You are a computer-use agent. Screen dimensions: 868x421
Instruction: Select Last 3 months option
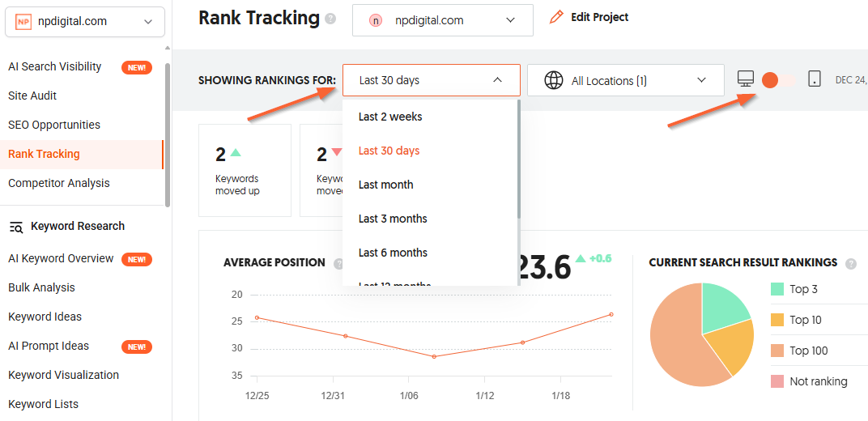[393, 219]
